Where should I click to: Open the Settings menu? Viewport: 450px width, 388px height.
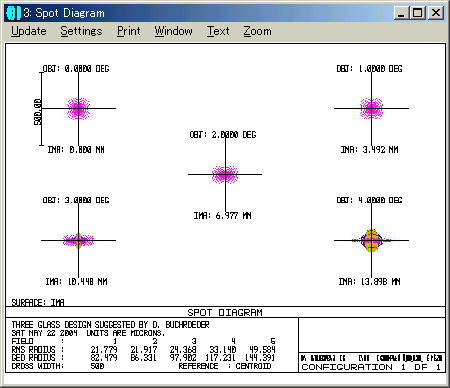coord(81,31)
